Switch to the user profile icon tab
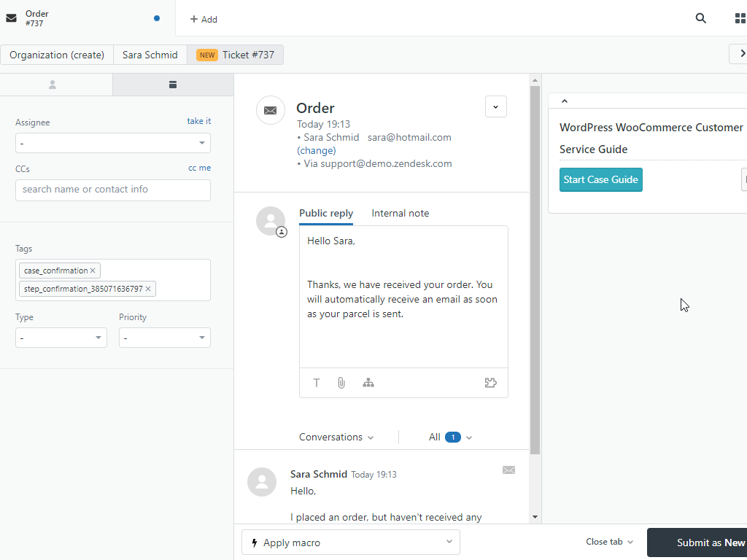 point(53,85)
